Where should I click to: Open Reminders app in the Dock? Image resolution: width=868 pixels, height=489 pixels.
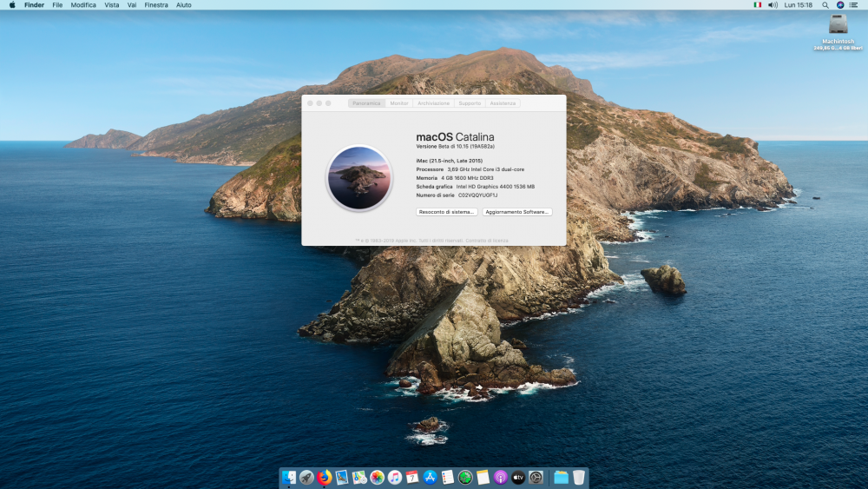click(448, 477)
